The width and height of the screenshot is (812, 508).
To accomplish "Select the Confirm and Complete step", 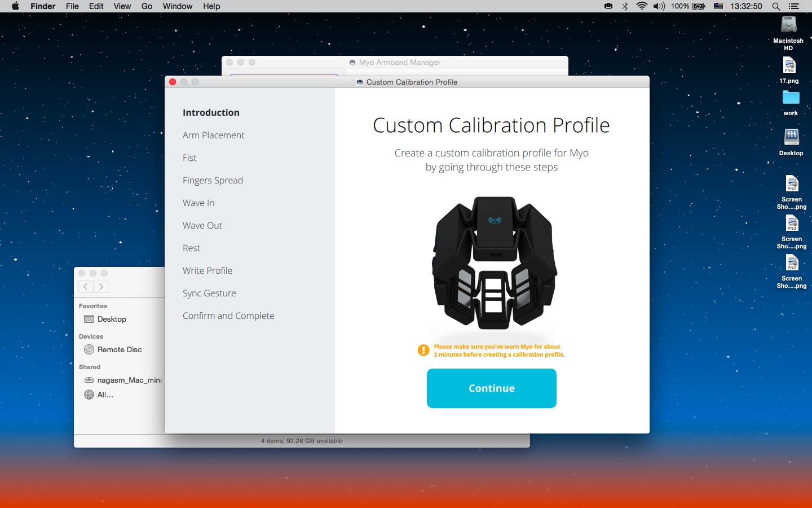I will click(228, 316).
